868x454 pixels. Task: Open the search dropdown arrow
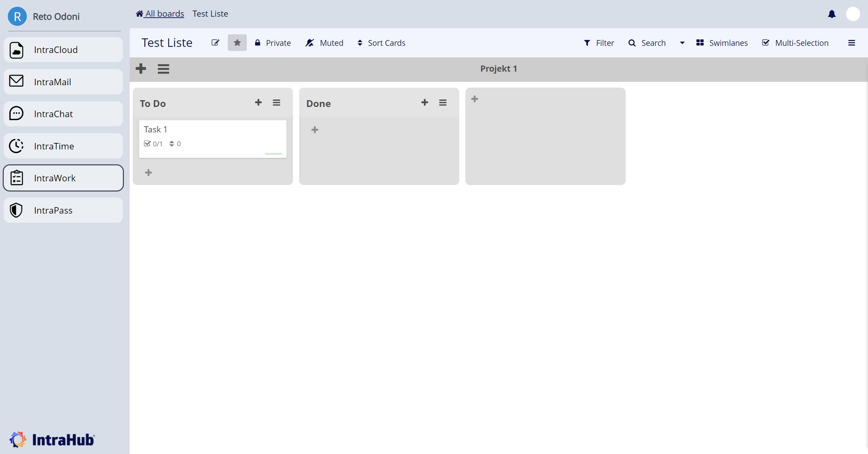tap(682, 43)
